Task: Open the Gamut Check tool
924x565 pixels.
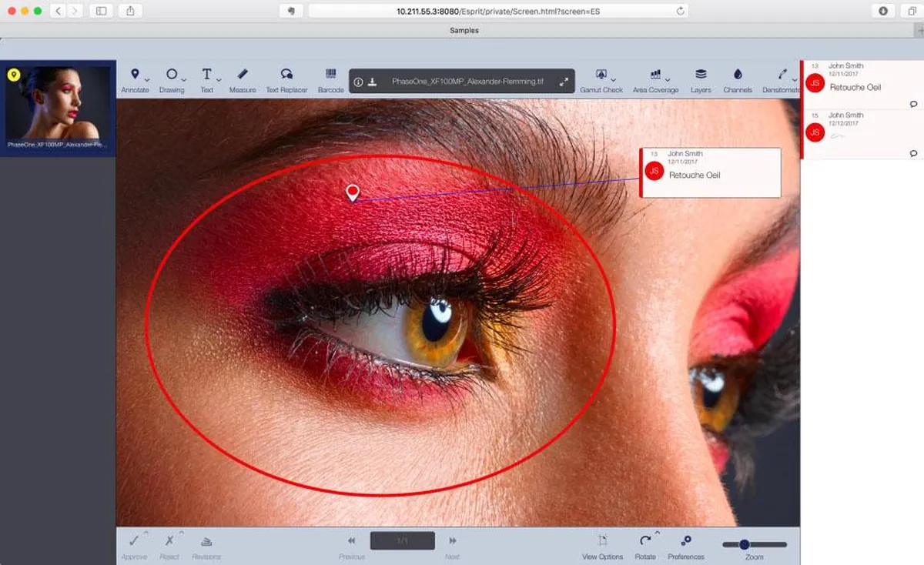Action: 601,75
